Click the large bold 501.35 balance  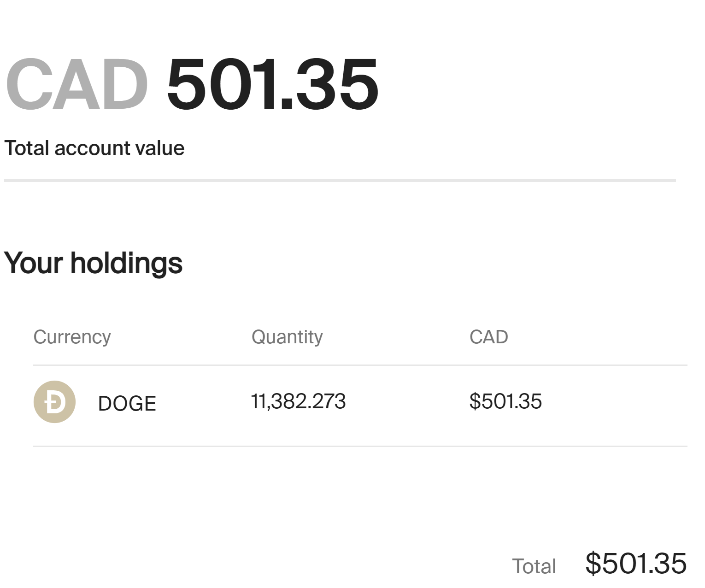[x=272, y=85]
